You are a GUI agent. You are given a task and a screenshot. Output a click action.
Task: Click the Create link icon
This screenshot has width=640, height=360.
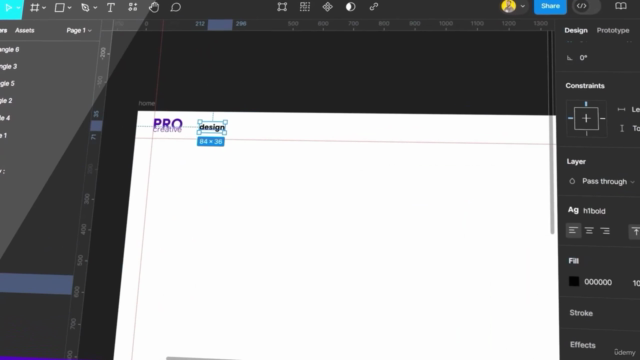(x=374, y=7)
